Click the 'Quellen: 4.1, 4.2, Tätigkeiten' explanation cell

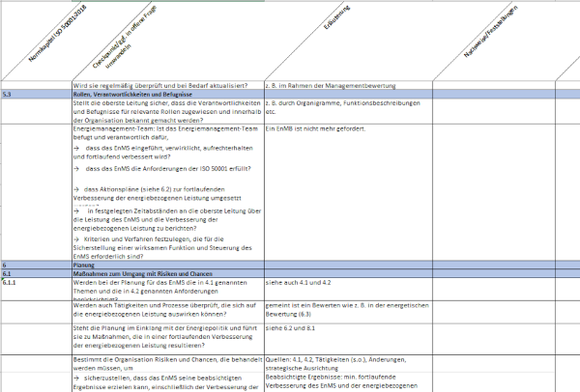[346, 367]
